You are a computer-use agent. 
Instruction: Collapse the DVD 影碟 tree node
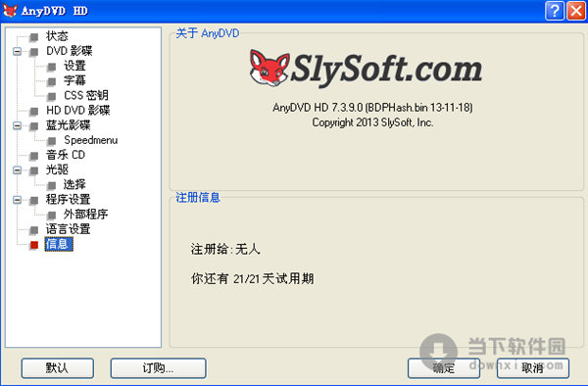click(18, 51)
